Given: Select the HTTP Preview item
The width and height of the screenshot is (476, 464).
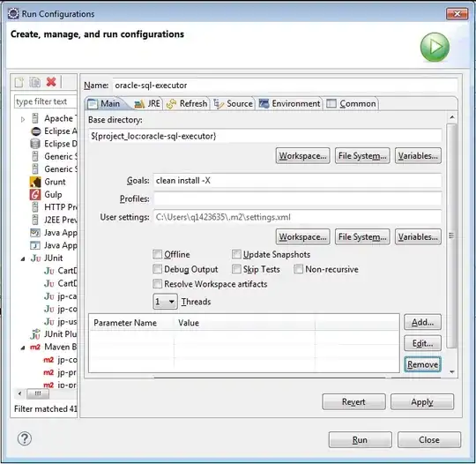Looking at the screenshot, I should point(54,207).
